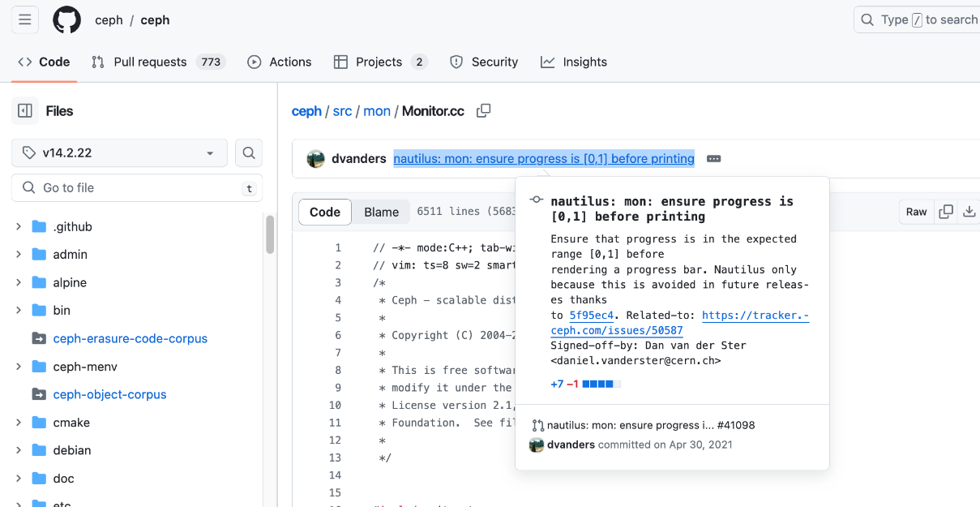Open the ceph-erasure-code-corpus submodule
This screenshot has height=507, width=980.
(131, 338)
